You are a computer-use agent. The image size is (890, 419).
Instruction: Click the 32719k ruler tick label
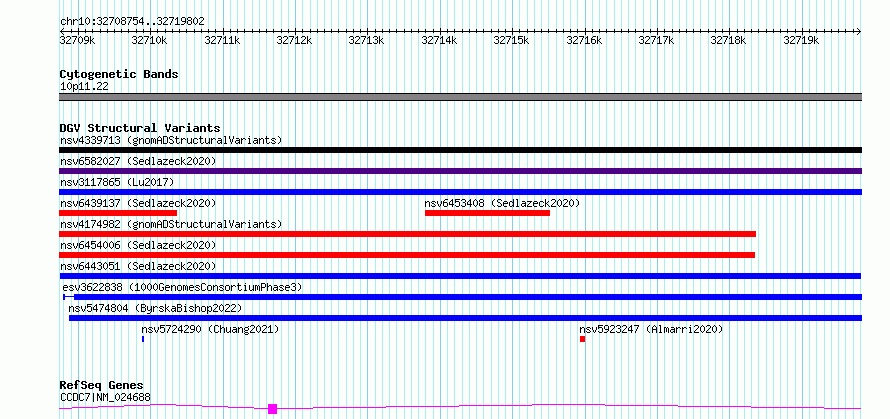click(x=801, y=40)
